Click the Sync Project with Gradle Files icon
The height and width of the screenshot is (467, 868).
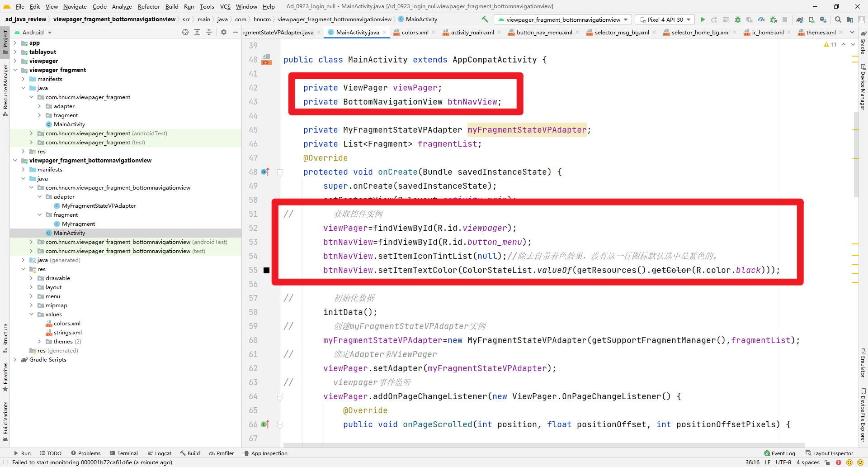click(800, 19)
